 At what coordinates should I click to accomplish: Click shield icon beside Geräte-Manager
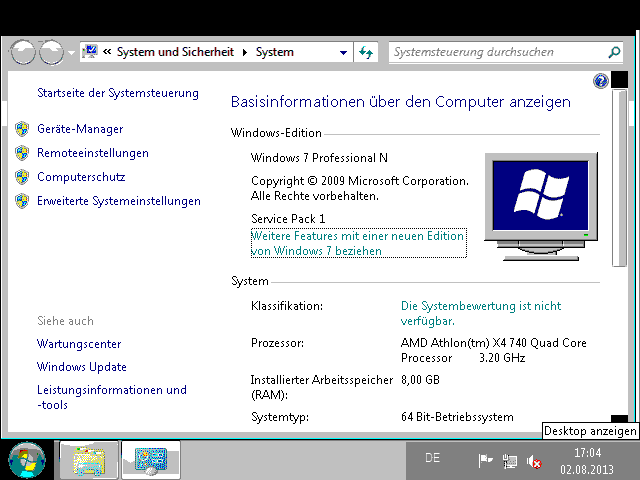click(x=22, y=129)
